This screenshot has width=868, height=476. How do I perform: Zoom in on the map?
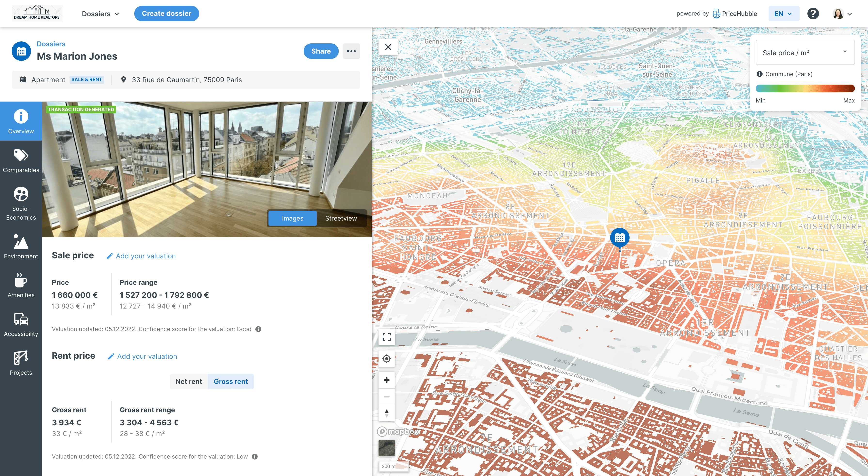pyautogui.click(x=387, y=380)
